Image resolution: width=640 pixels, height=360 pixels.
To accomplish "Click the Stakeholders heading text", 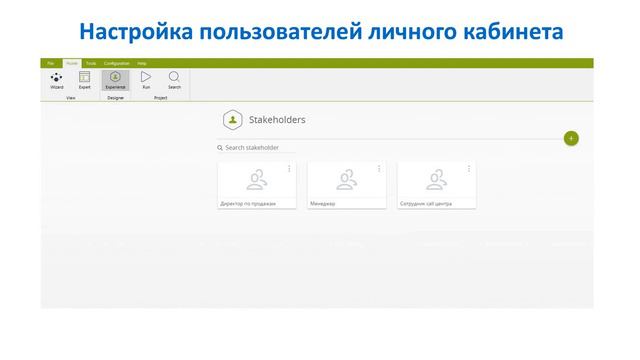I will pyautogui.click(x=277, y=120).
